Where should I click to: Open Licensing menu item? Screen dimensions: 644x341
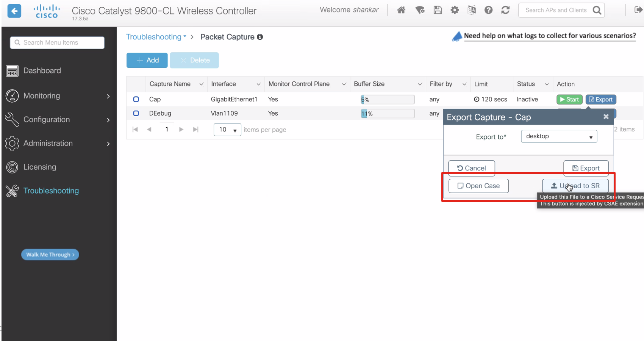(x=40, y=167)
